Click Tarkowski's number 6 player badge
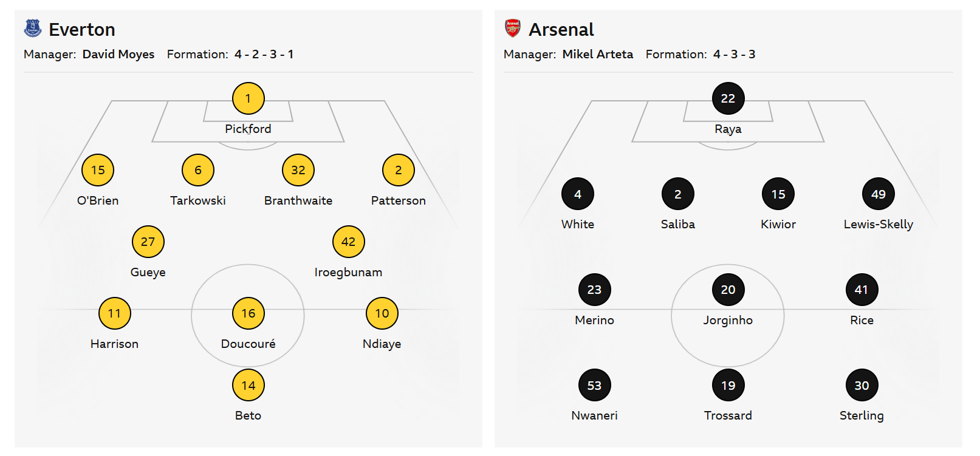 pyautogui.click(x=198, y=170)
